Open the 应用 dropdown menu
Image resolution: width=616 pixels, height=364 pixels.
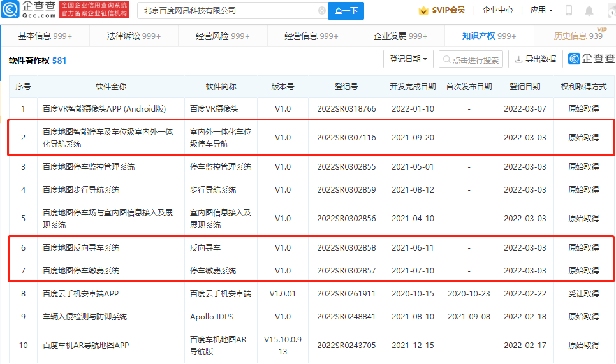point(541,10)
